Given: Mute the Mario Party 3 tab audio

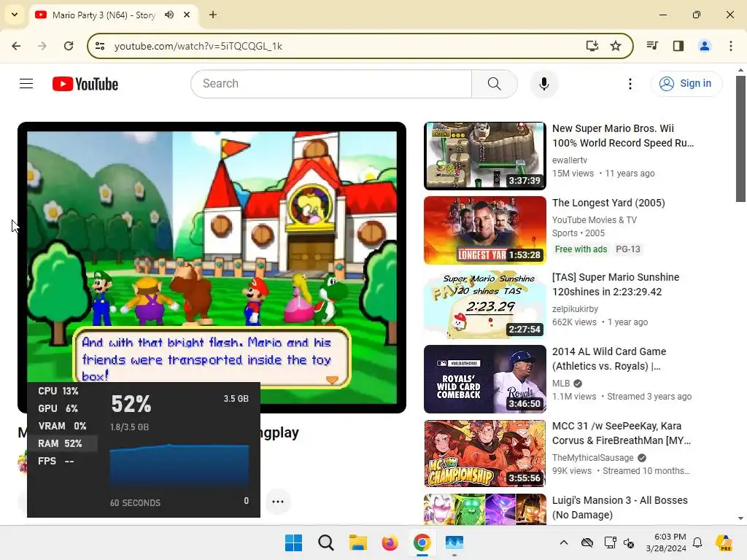Looking at the screenshot, I should click(169, 15).
